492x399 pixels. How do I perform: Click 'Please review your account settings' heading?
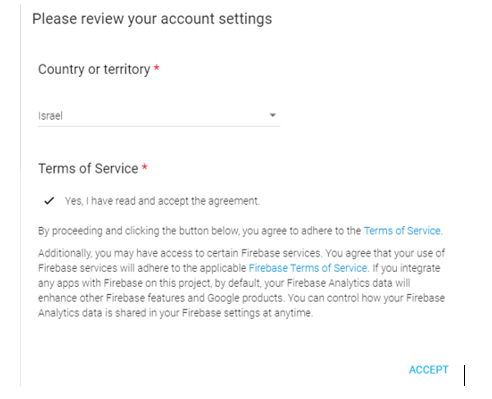click(x=152, y=19)
